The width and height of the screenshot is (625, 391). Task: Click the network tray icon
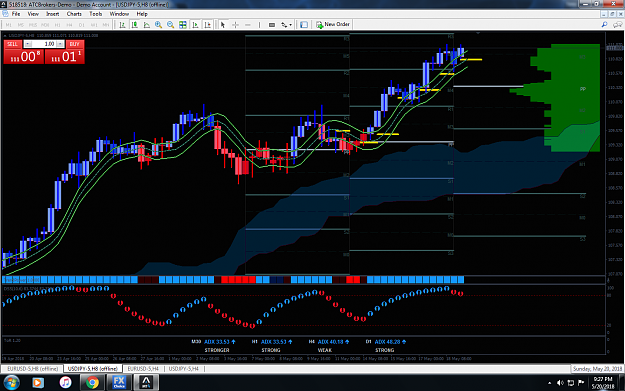click(x=571, y=383)
